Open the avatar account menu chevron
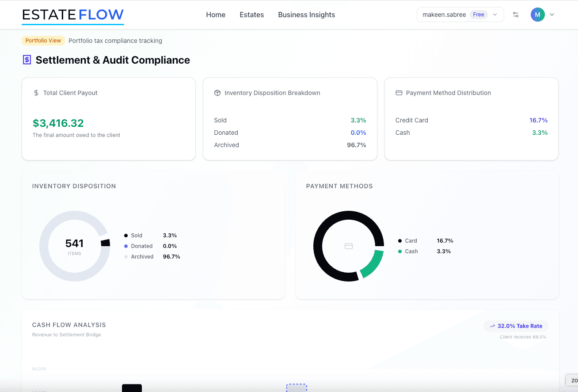 point(551,15)
